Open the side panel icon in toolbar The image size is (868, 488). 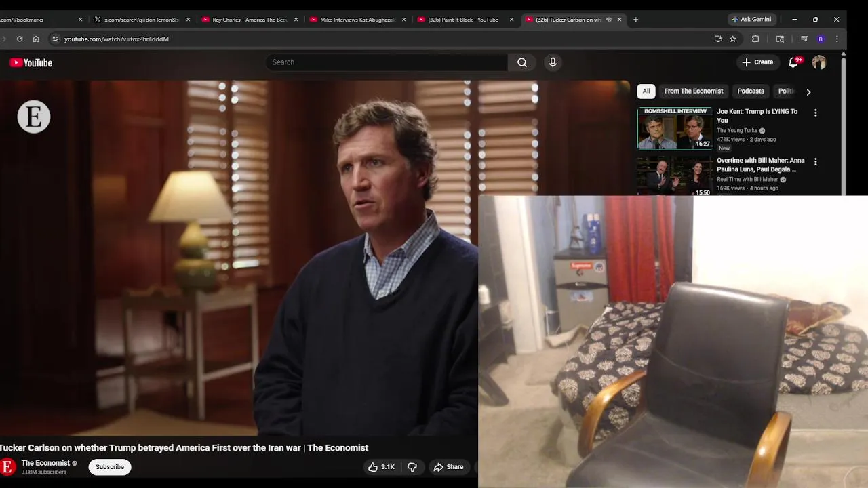[x=780, y=39]
